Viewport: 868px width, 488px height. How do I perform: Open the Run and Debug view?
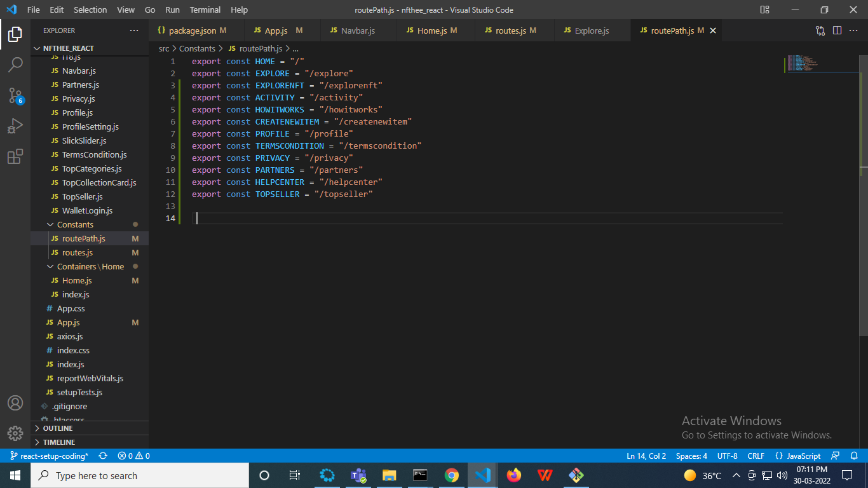(x=15, y=126)
